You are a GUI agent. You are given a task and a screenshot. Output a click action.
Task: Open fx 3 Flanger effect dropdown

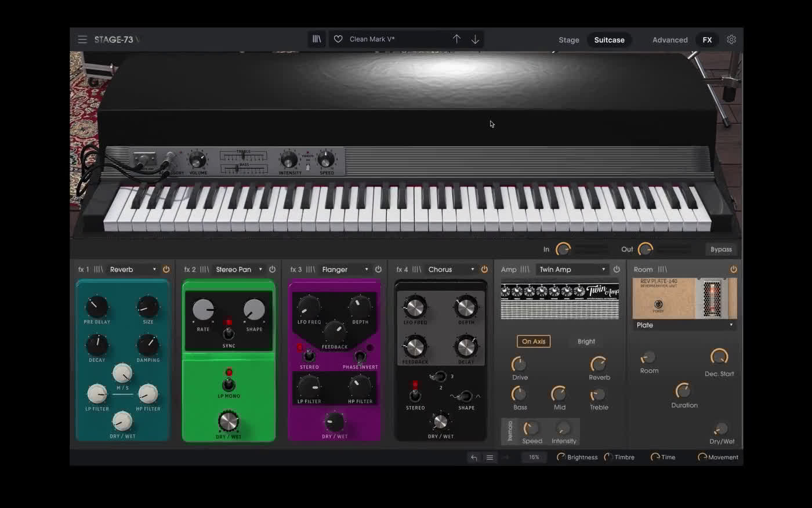(345, 270)
